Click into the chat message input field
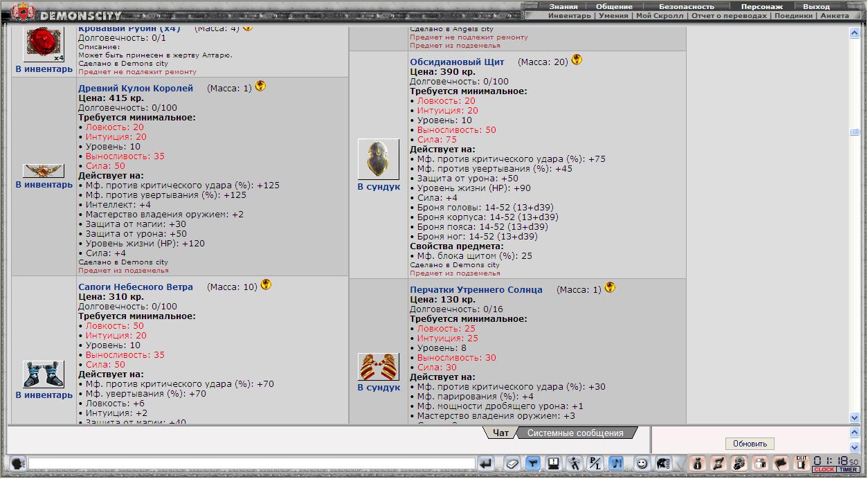868x479 pixels. click(x=252, y=463)
